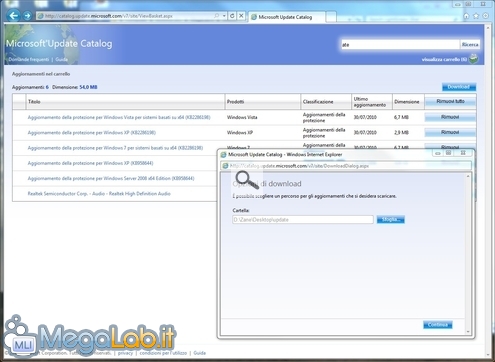Click the Stop loading X icon
495x362 pixels.
[x=241, y=16]
